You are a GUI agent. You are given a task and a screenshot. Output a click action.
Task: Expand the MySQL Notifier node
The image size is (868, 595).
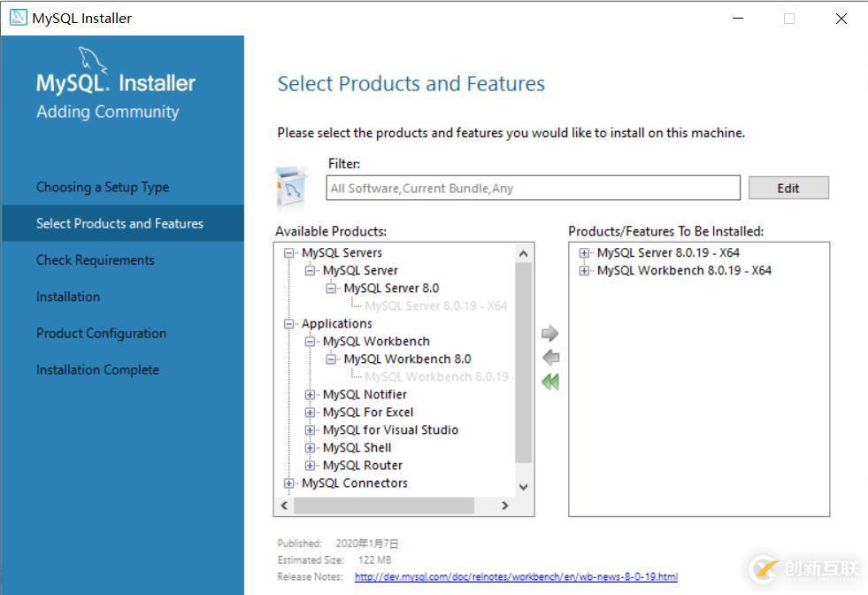[x=310, y=394]
